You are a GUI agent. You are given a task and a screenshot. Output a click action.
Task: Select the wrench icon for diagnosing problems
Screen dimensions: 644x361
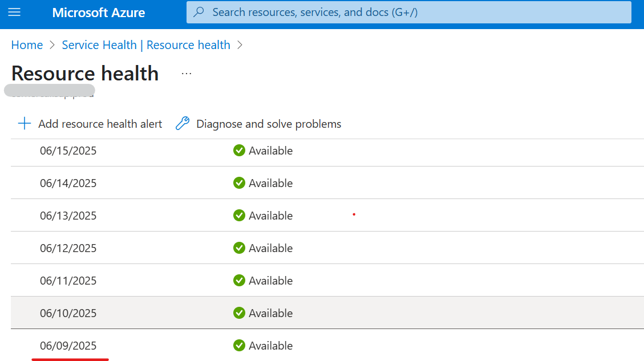pyautogui.click(x=182, y=123)
